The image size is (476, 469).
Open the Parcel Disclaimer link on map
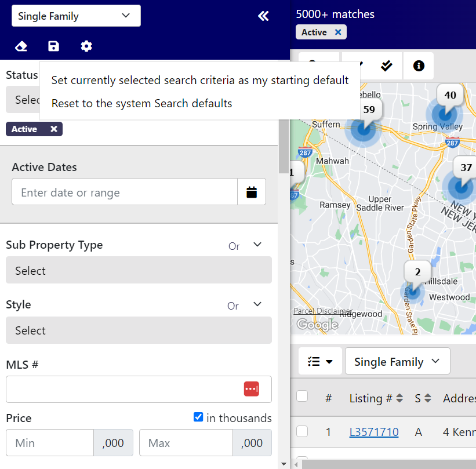coord(323,311)
